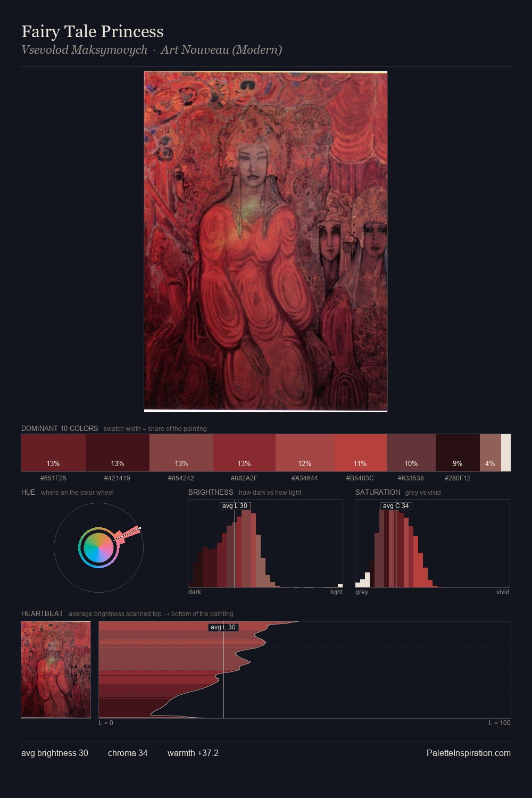Select the #B5403C color swatch
Image resolution: width=532 pixels, height=798 pixels.
click(x=361, y=453)
